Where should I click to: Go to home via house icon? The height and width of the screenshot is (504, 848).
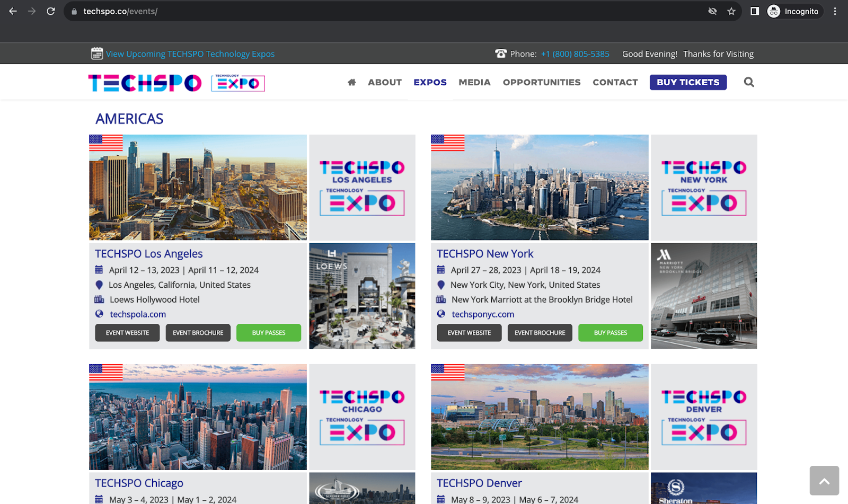351,82
